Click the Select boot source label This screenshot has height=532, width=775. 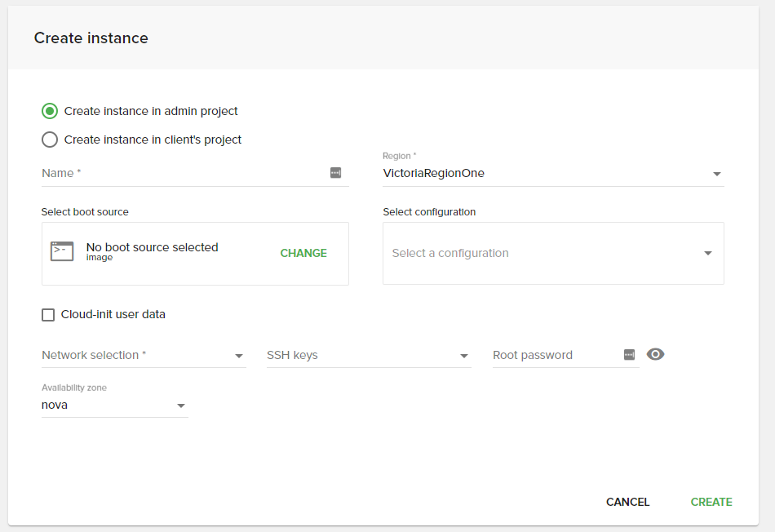point(85,212)
